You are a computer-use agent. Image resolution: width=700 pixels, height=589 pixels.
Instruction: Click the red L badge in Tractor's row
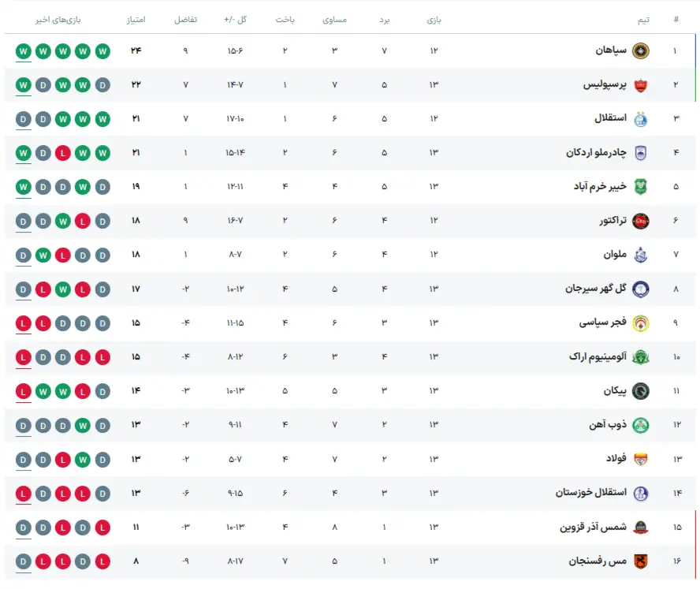click(x=82, y=221)
